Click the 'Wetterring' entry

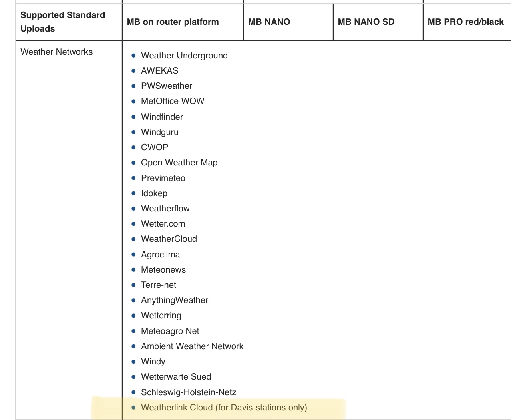coord(161,316)
